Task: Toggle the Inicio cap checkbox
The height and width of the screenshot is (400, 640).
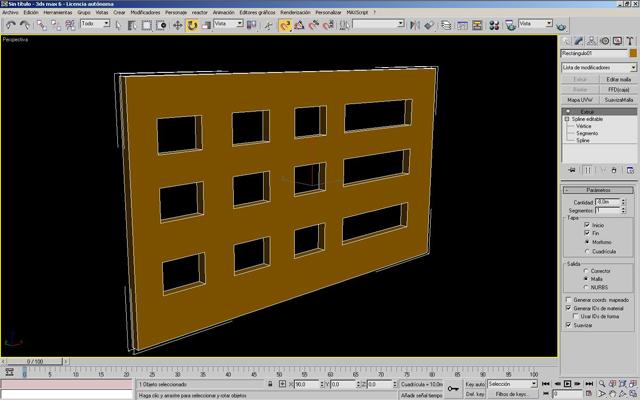Action: [587, 225]
